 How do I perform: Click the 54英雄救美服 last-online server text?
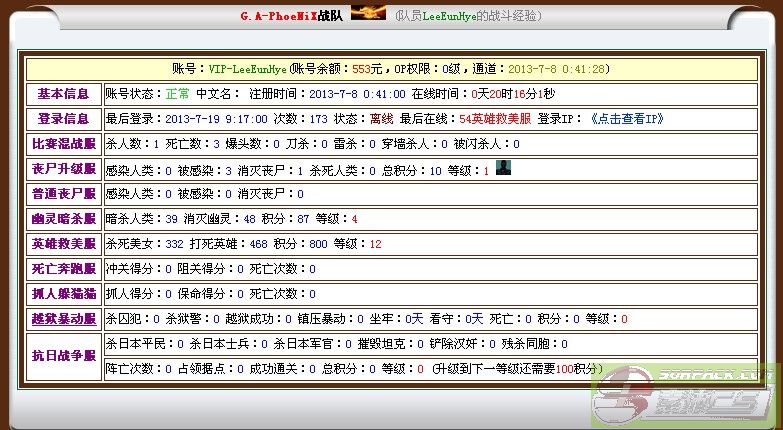click(495, 119)
